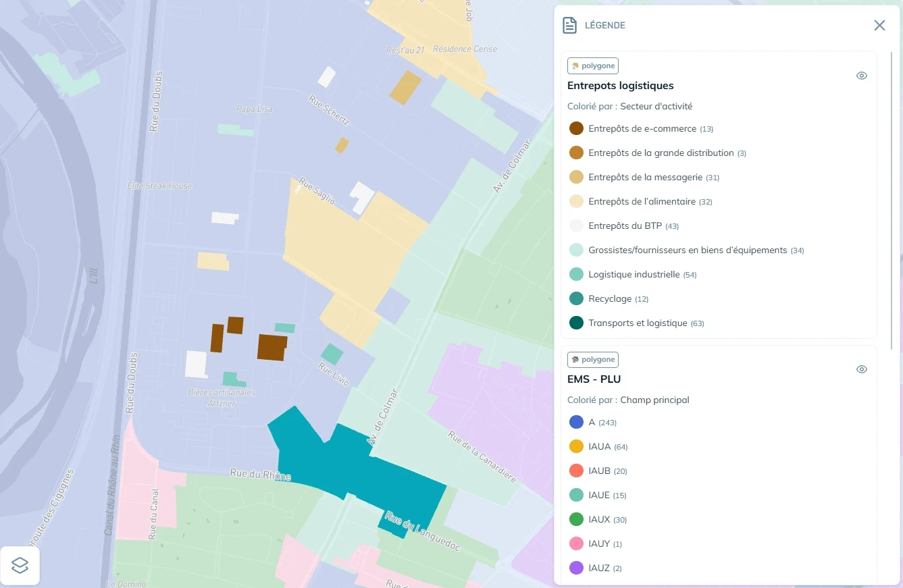Select the EMS - PLU section title

click(594, 379)
